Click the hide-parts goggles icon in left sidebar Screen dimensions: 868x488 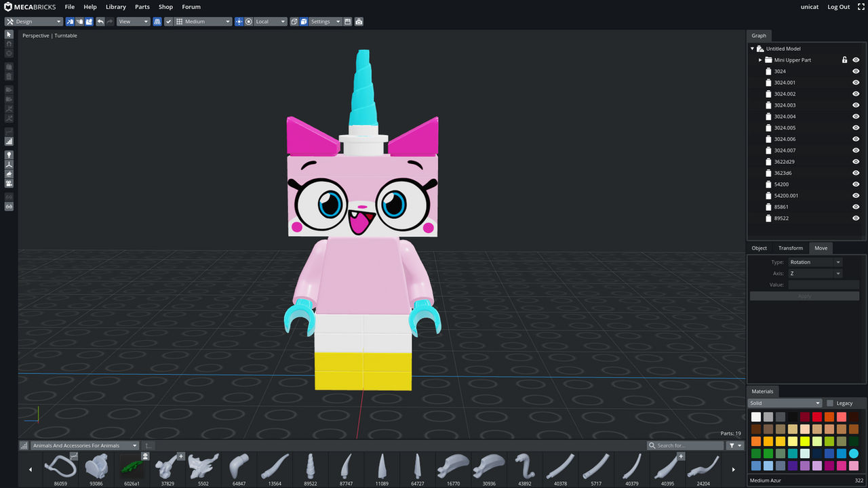(9, 206)
